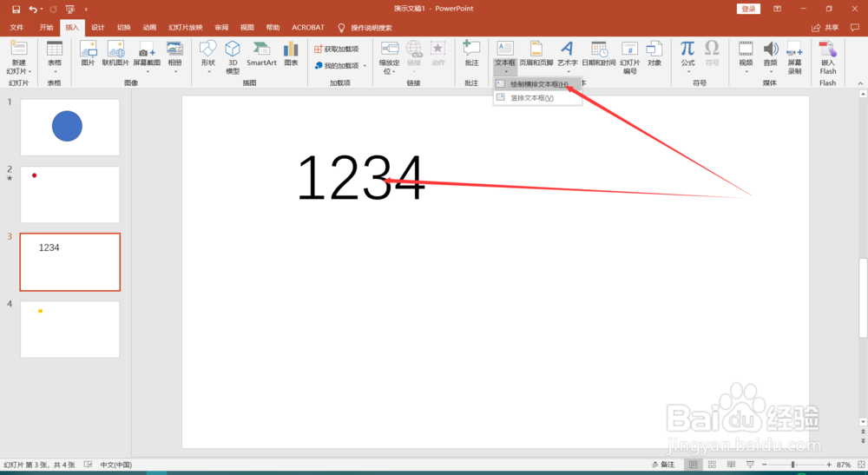868x475 pixels.
Task: Expand the Text Box dropdown arrow
Action: [x=505, y=71]
